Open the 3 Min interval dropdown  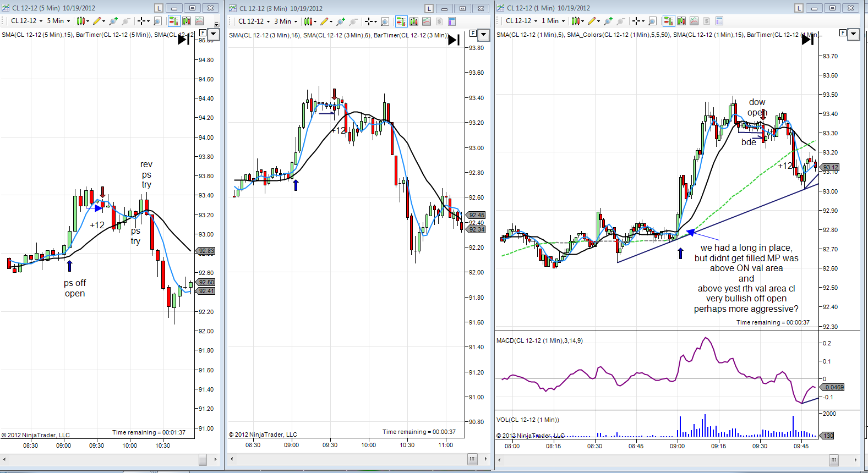point(286,21)
